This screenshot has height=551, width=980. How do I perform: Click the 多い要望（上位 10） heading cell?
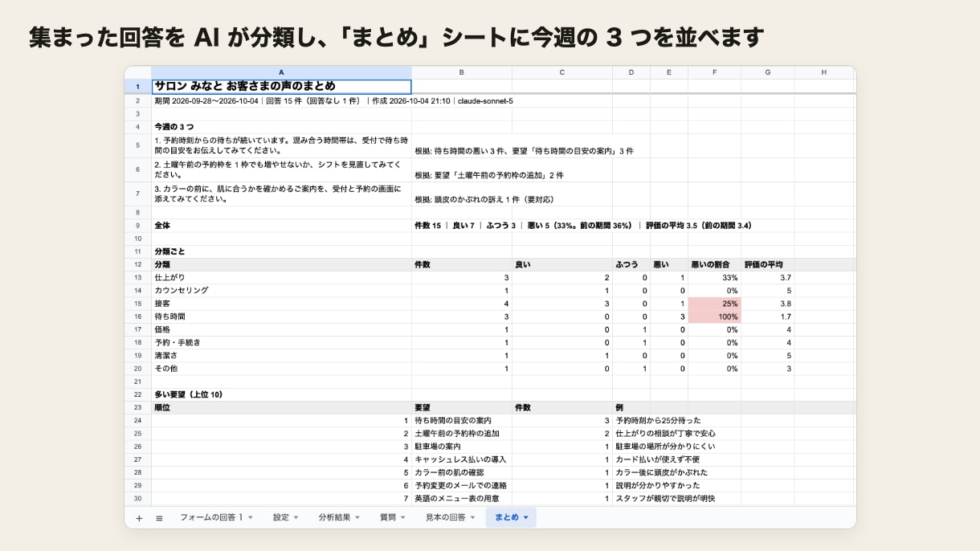click(281, 394)
